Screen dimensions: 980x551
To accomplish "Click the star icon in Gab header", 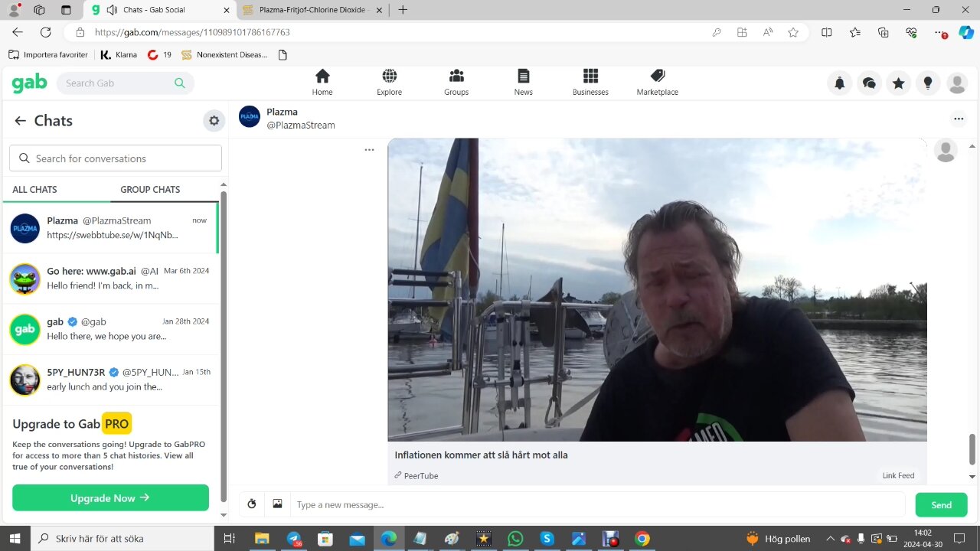I will (898, 83).
